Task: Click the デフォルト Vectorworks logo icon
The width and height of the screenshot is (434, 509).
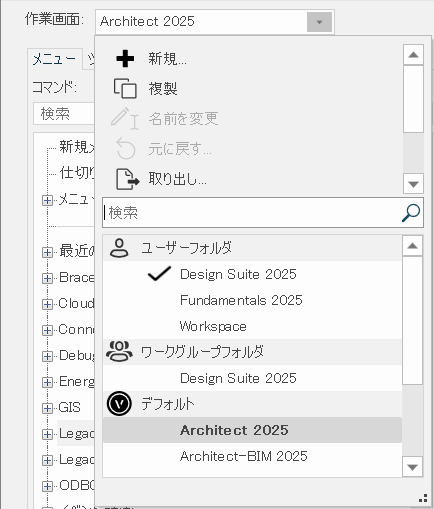Action: [119, 404]
